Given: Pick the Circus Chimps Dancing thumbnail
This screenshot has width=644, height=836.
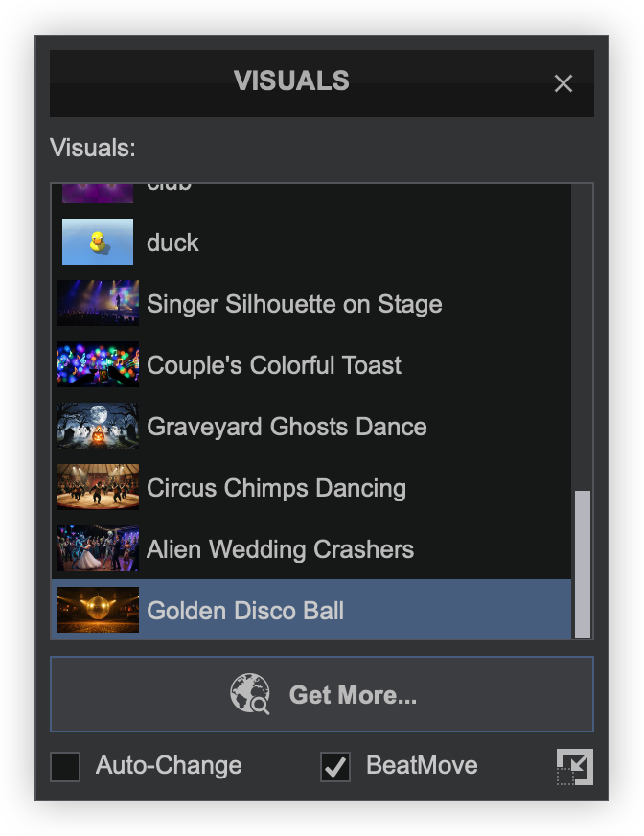Looking at the screenshot, I should pos(98,487).
